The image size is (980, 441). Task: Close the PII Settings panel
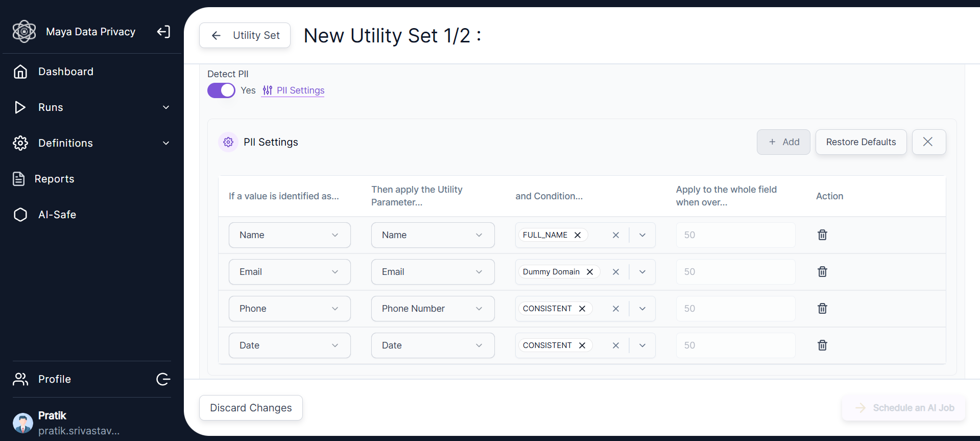[928, 142]
